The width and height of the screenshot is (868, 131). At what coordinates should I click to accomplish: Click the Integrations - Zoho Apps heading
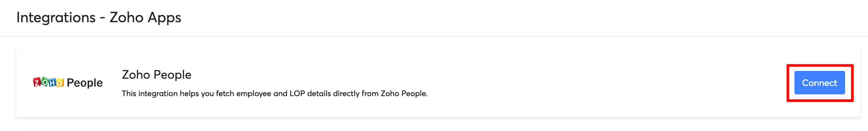[99, 17]
